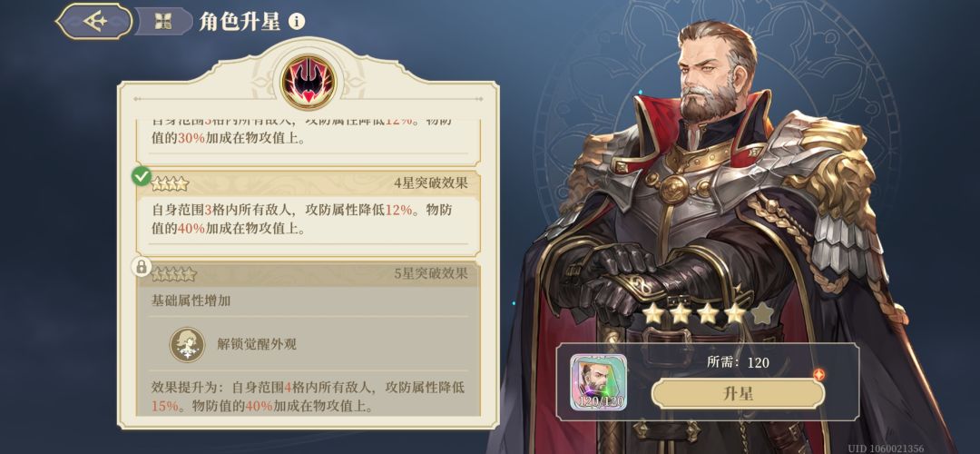Image resolution: width=980 pixels, height=454 pixels.
Task: Tap the green checkmark on 4星突破效果
Action: [x=142, y=176]
